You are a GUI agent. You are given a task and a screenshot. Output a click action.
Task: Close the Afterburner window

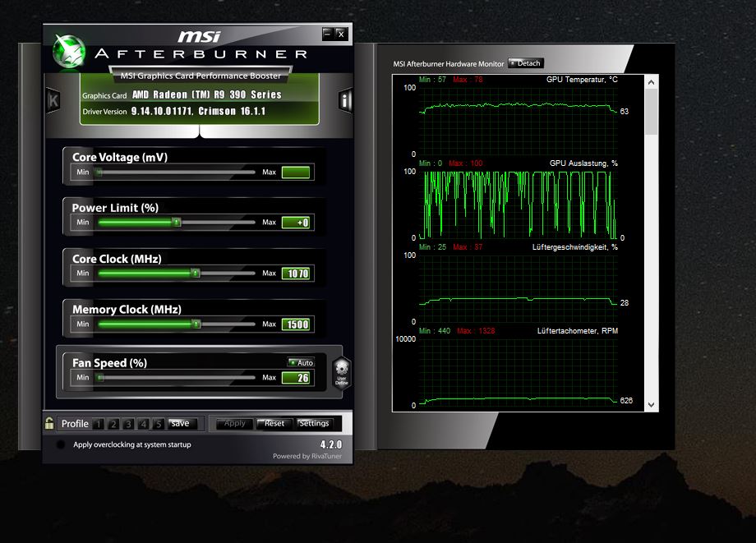point(341,34)
